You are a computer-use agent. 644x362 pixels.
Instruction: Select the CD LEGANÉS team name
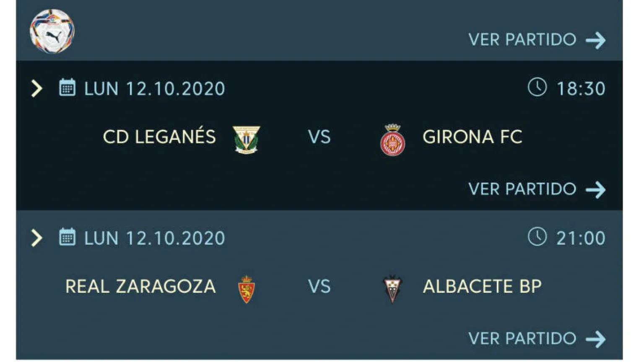click(x=159, y=137)
